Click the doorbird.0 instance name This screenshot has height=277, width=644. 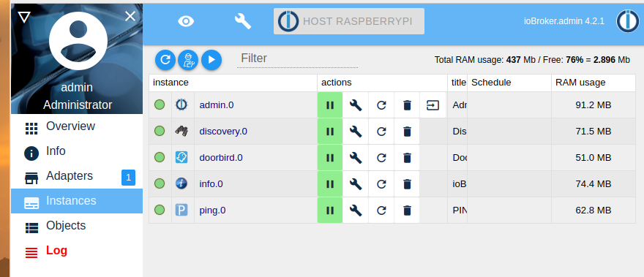[x=221, y=158]
